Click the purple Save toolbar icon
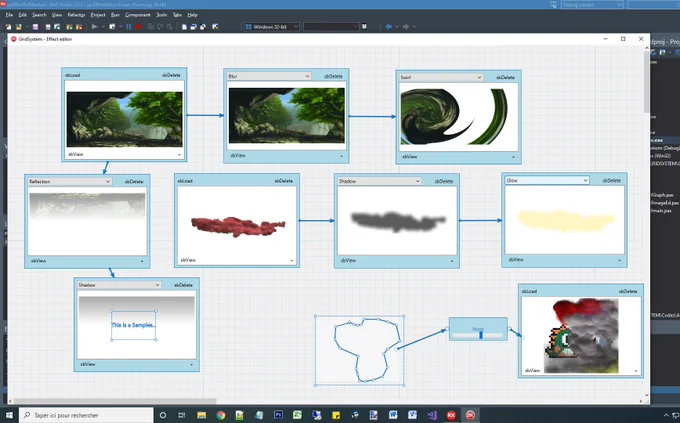 [x=36, y=26]
